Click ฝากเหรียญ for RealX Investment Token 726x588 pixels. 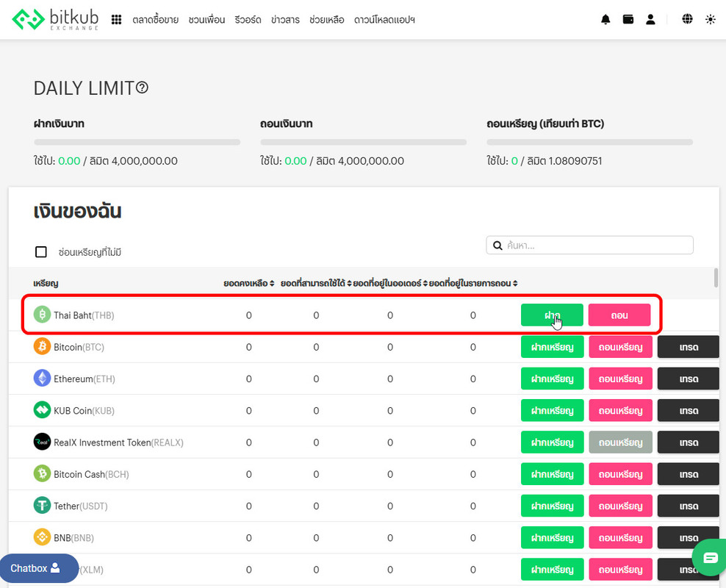(x=553, y=442)
